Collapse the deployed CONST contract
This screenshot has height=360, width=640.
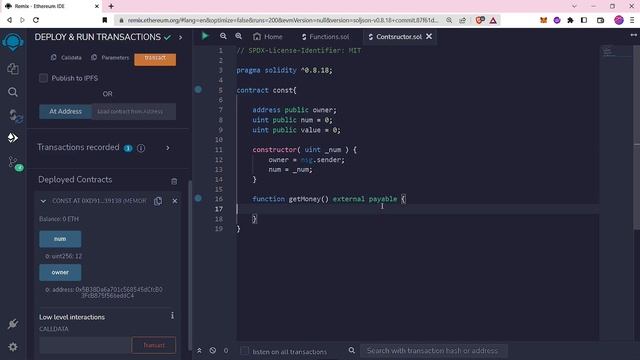click(43, 201)
